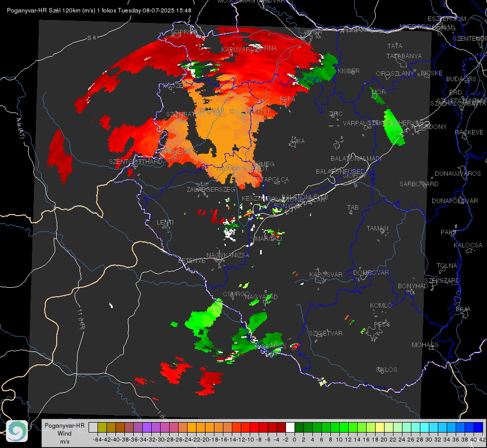Click the RACKEVE label
The image size is (487, 448).
tap(469, 132)
